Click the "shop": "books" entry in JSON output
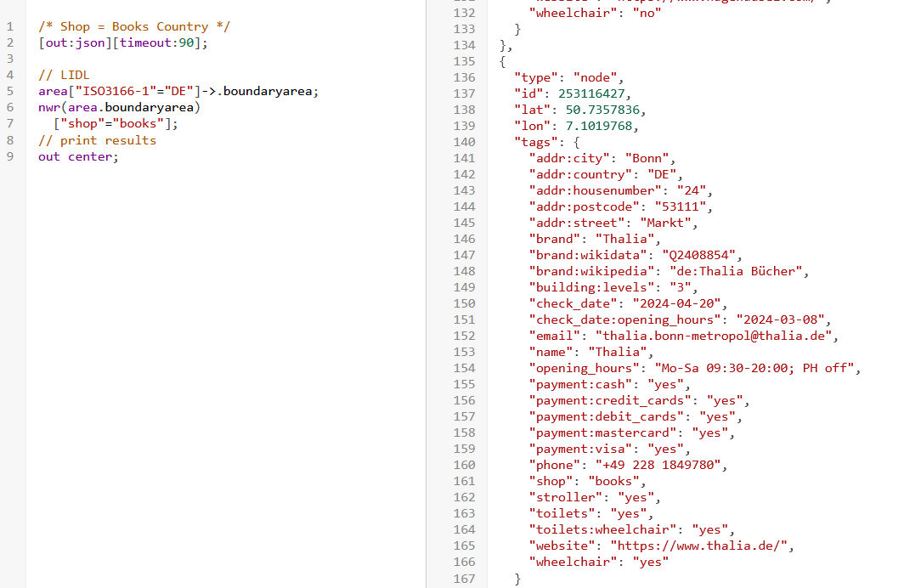 [587, 481]
